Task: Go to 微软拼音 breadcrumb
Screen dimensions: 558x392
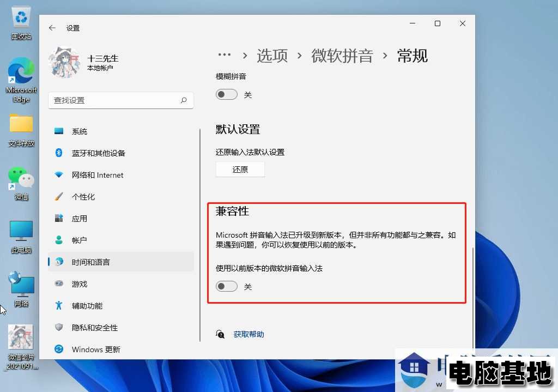Action: [x=342, y=56]
